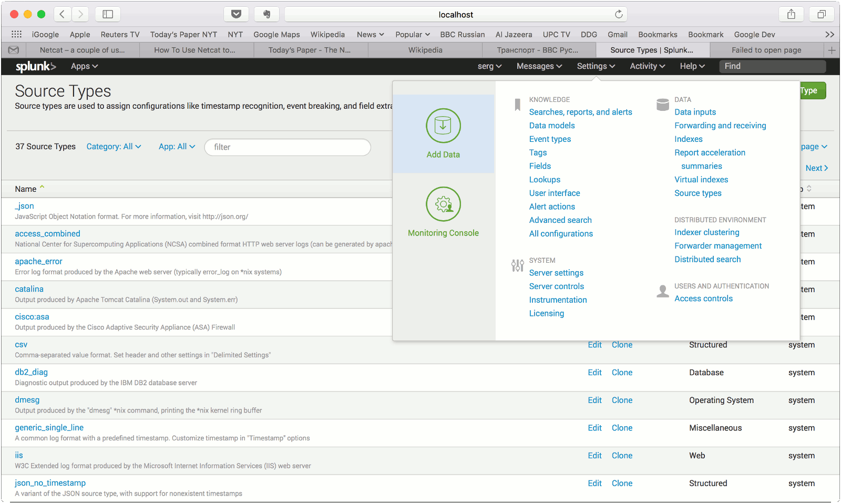Show more bookmarks overflow chevrons

tap(829, 34)
